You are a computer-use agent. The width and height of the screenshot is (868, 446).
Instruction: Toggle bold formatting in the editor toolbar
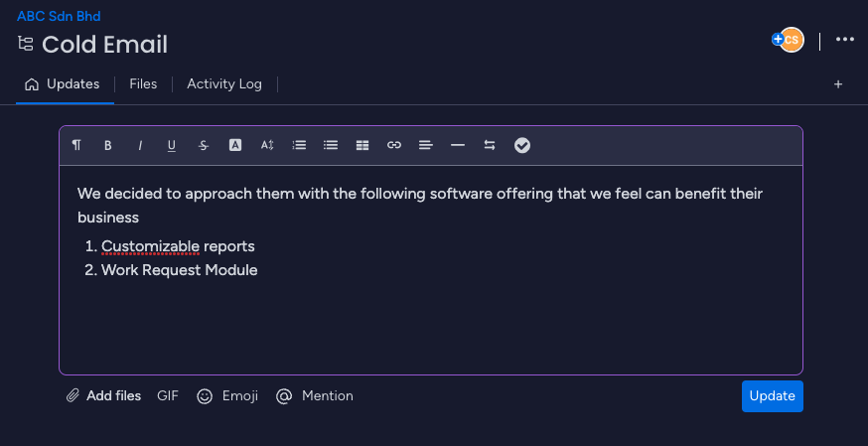tap(108, 145)
